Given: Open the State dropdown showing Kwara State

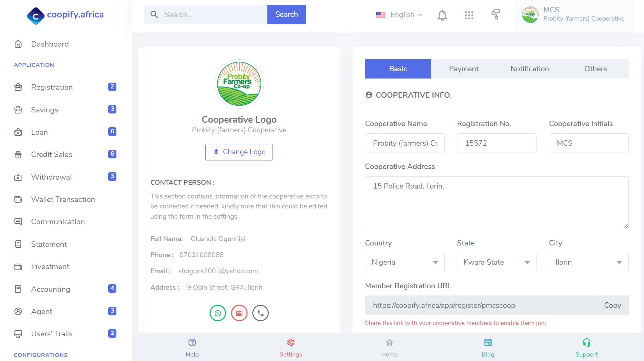Looking at the screenshot, I should (x=496, y=262).
